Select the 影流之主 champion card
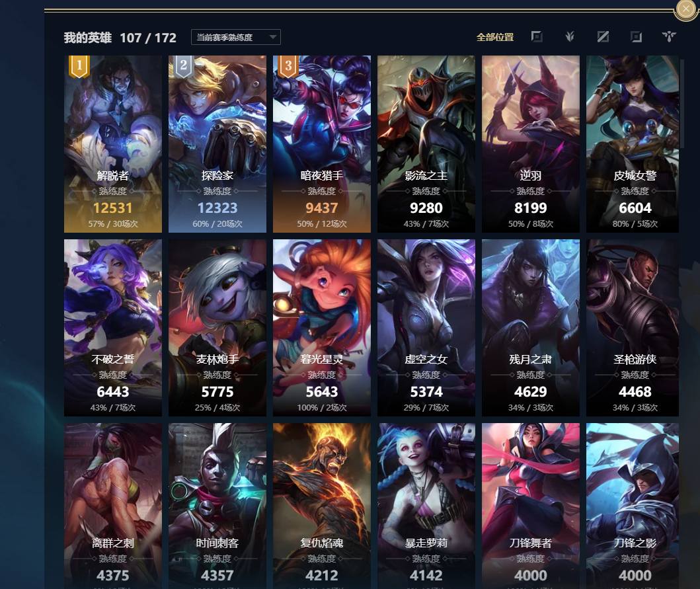The width and height of the screenshot is (700, 589). pyautogui.click(x=426, y=144)
